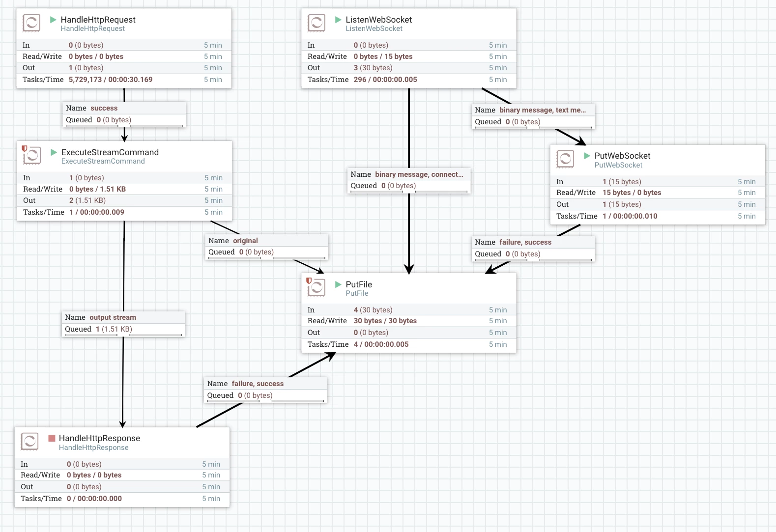Click HandleHttpRequest Out value 1 (0 bytes)
This screenshot has width=776, height=532.
[86, 68]
